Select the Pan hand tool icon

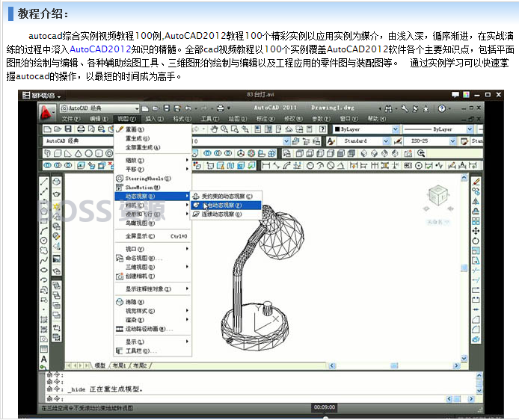tap(214, 129)
